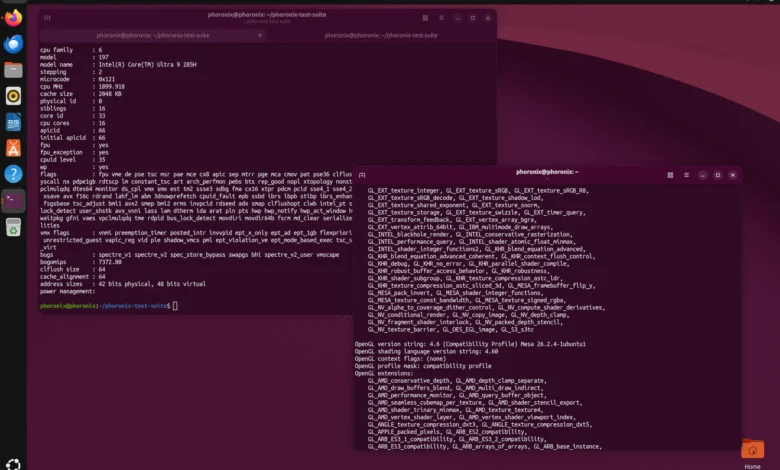Image resolution: width=780 pixels, height=470 pixels.
Task: Open the Help dock icon
Action: click(x=13, y=174)
